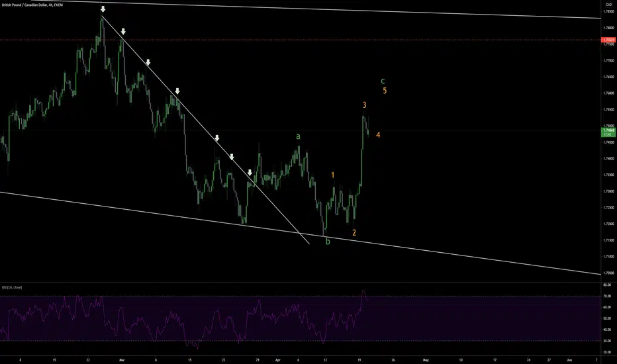Select the green wave label 'a'
The width and height of the screenshot is (617, 364).
[x=298, y=136]
